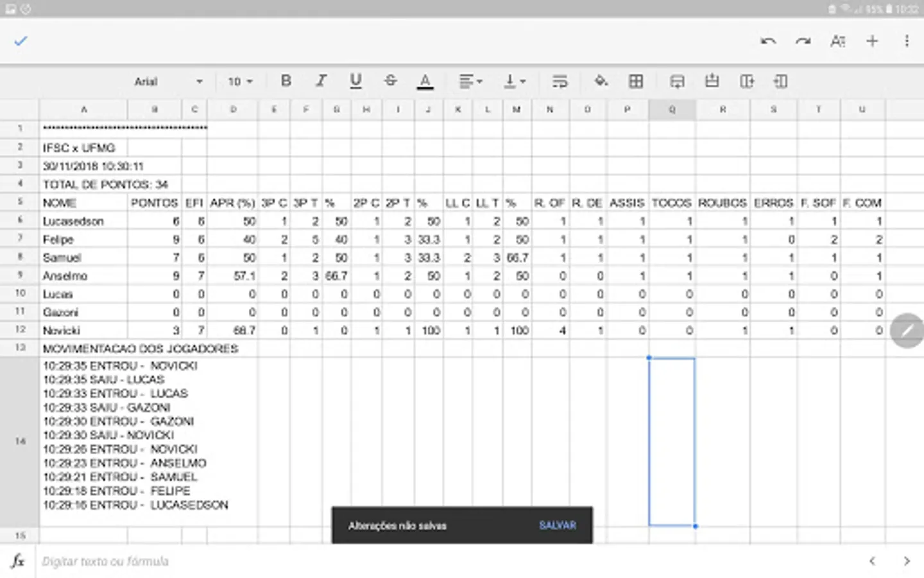The height and width of the screenshot is (578, 924).
Task: Select the APR (%) header cell
Action: (x=232, y=203)
